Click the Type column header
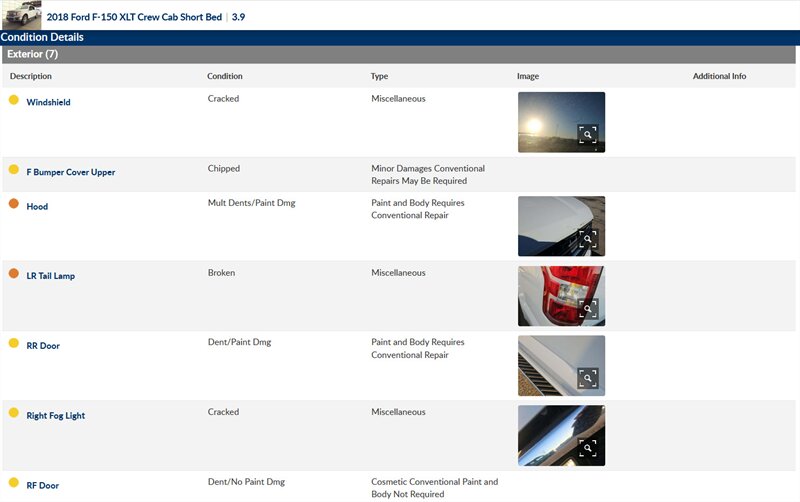Viewport: 800px width, 502px height. [x=380, y=76]
